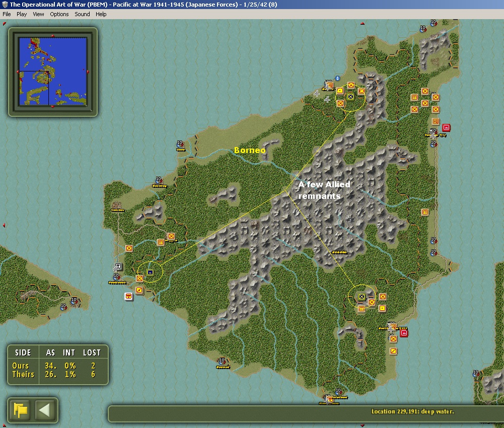The image size is (504, 428).
Task: Select the blue Allied unit in southwest circle
Action: coord(150,272)
